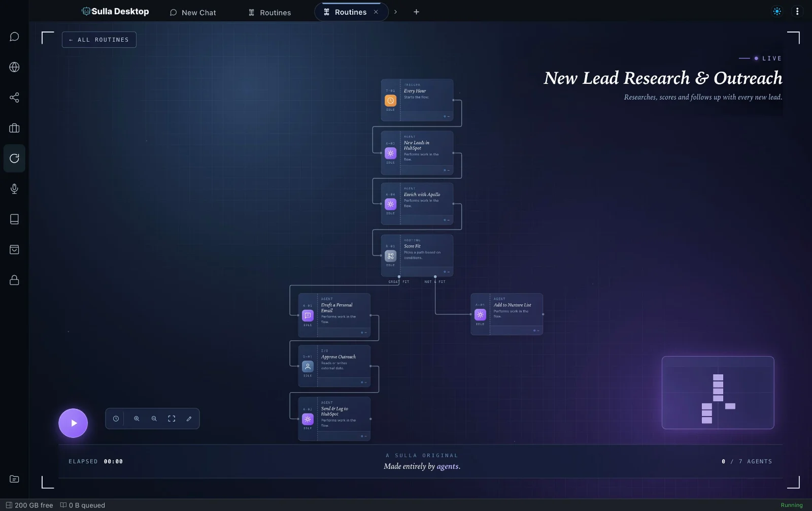This screenshot has width=812, height=511.
Task: Add a new tab with plus button
Action: [416, 12]
